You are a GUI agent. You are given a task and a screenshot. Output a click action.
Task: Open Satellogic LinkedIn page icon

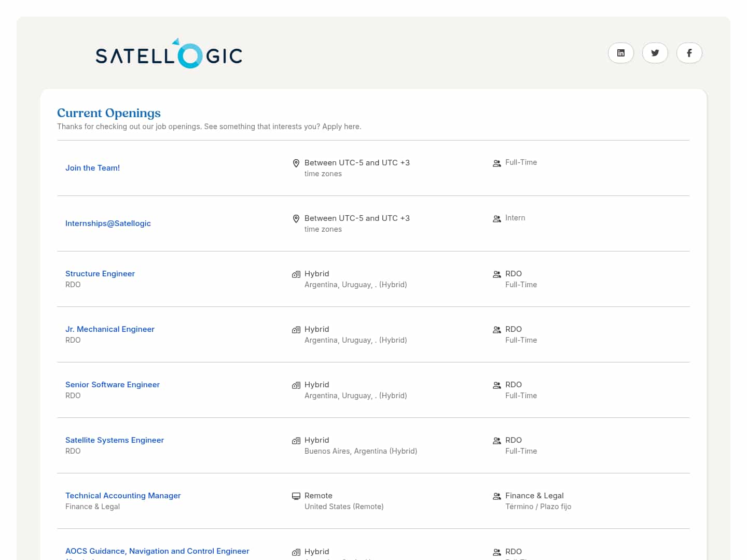620,53
